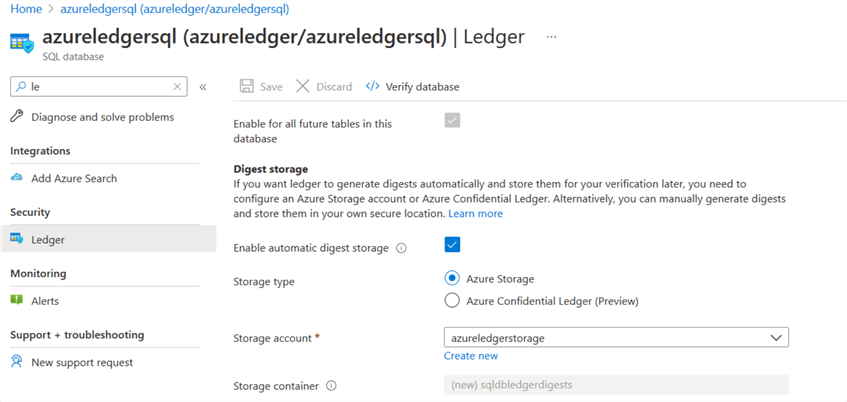The width and height of the screenshot is (847, 402).
Task: Click the Save disk icon
Action: (247, 87)
